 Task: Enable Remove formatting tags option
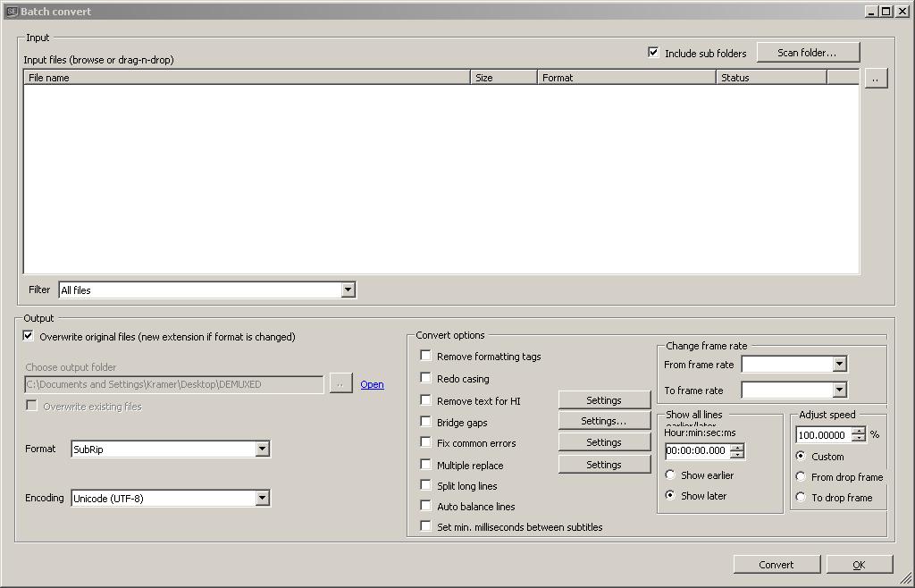coord(426,356)
